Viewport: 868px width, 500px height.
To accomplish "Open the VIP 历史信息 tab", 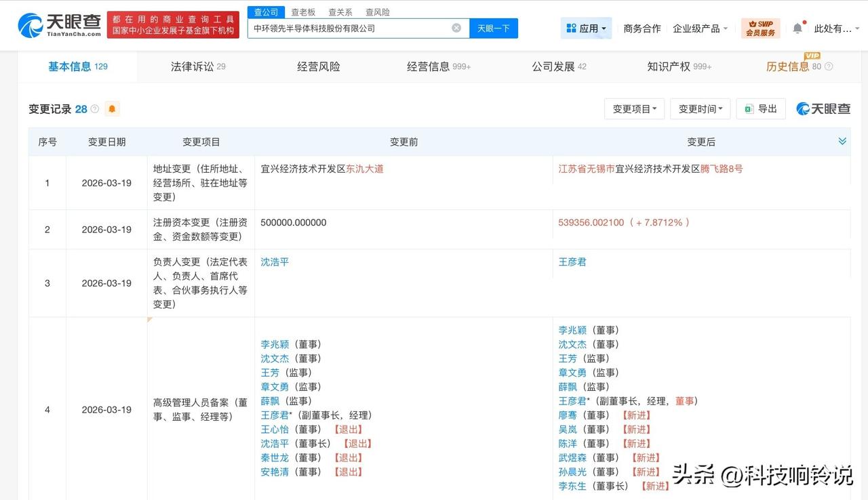I will coord(793,66).
